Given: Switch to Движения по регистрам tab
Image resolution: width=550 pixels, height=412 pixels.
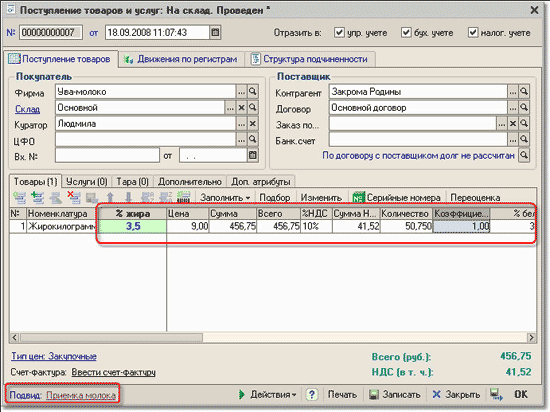Looking at the screenshot, I should coord(181,59).
